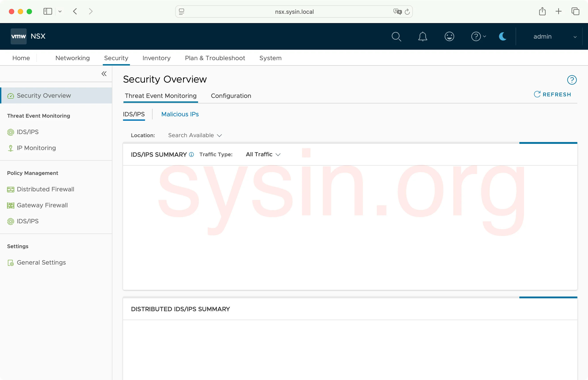Open Gateway Firewall from sidebar

point(42,205)
